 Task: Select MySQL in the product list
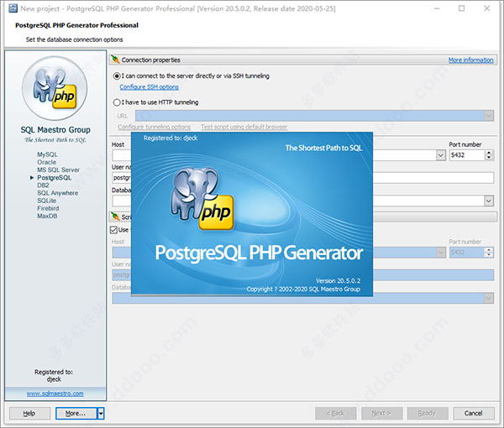click(x=47, y=154)
